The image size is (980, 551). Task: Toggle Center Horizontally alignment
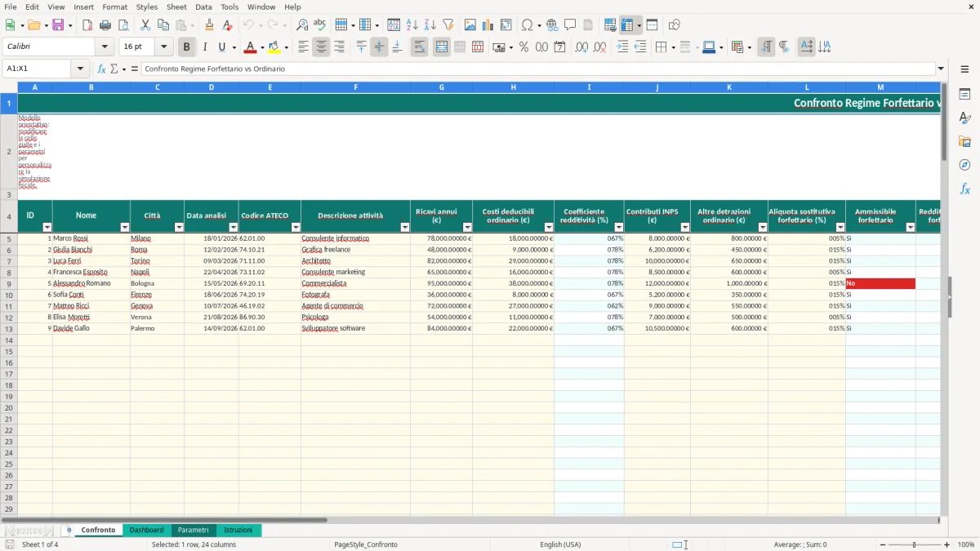coord(321,47)
